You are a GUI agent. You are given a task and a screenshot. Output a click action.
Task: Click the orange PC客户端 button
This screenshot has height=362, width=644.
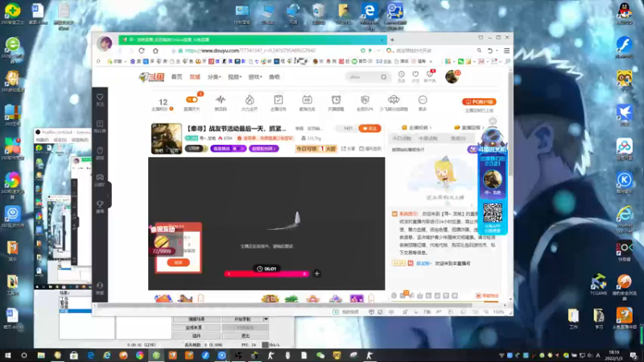click(x=479, y=102)
